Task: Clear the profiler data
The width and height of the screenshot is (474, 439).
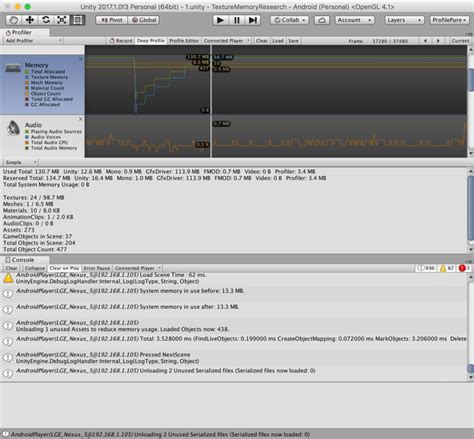Action: [261, 41]
